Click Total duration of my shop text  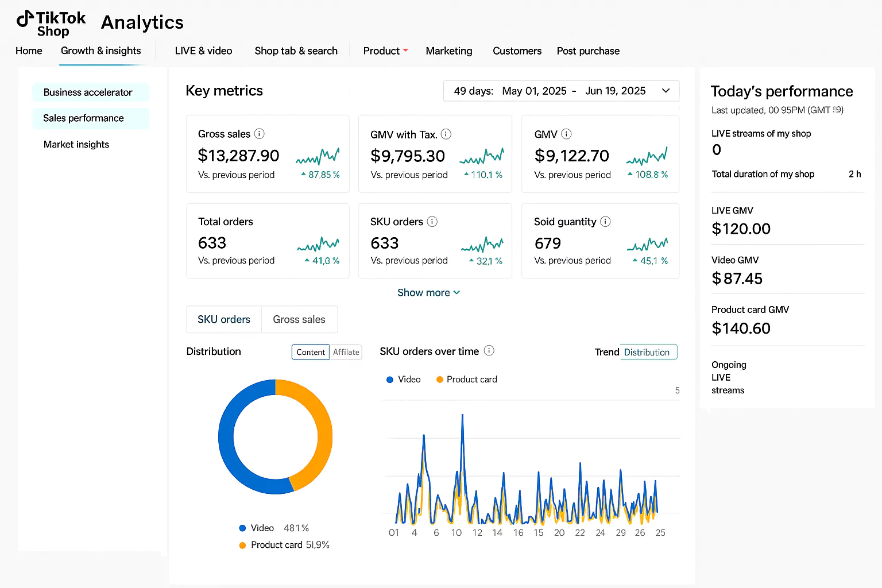[763, 174]
